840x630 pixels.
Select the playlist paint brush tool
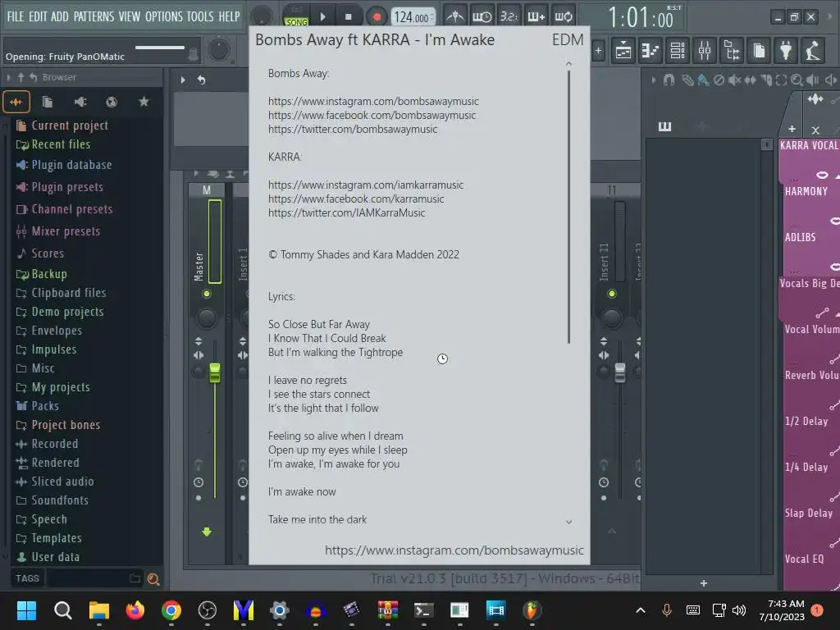[x=703, y=80]
